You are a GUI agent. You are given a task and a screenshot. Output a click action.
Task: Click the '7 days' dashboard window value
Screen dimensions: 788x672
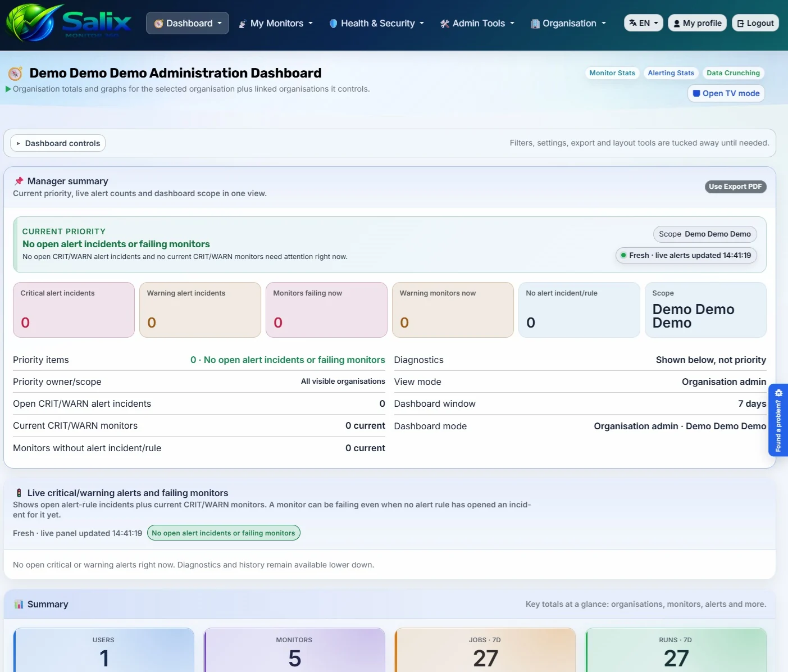(752, 404)
